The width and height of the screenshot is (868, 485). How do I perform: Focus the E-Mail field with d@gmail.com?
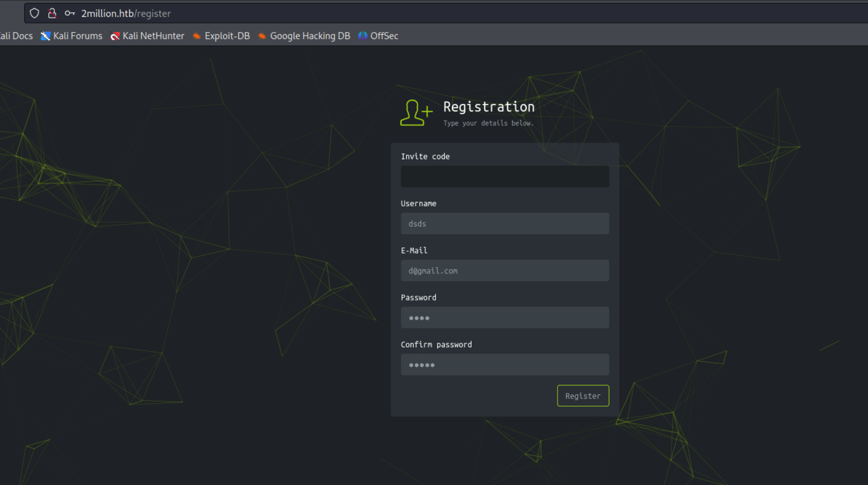pyautogui.click(x=505, y=270)
